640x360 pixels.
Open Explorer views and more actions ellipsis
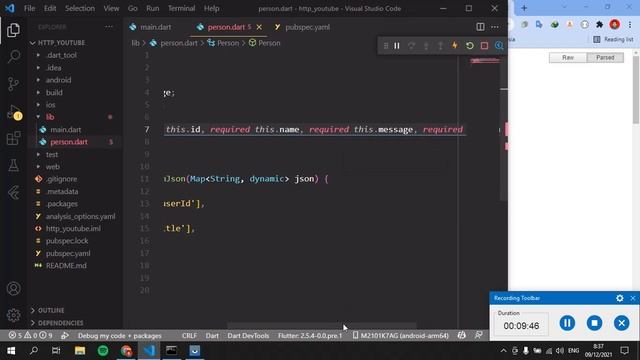coord(109,27)
